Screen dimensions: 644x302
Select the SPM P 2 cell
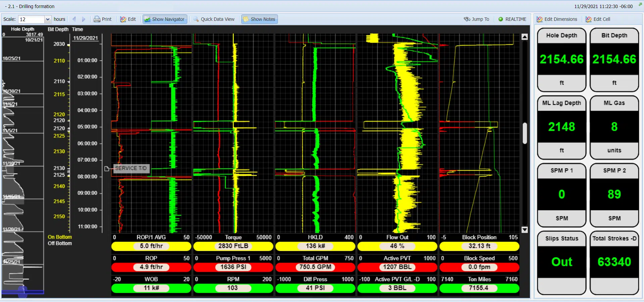[614, 195]
